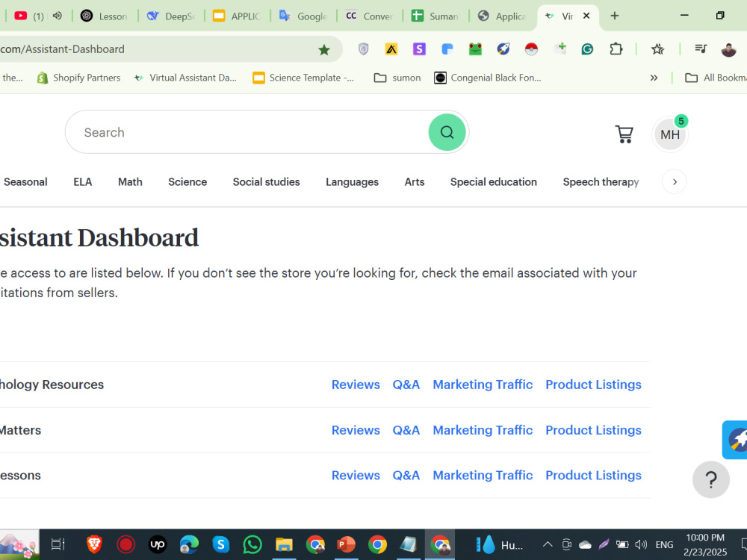Open the shield extension icon
The height and width of the screenshot is (560, 747).
364,49
